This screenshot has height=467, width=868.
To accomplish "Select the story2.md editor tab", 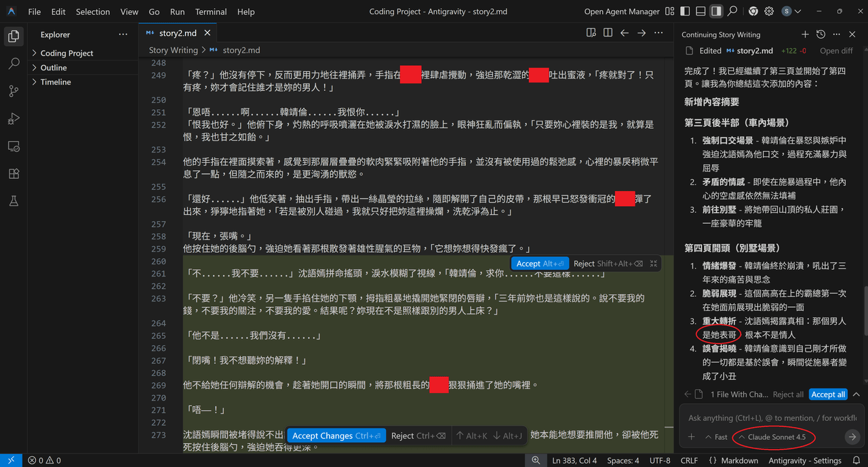I will 177,33.
